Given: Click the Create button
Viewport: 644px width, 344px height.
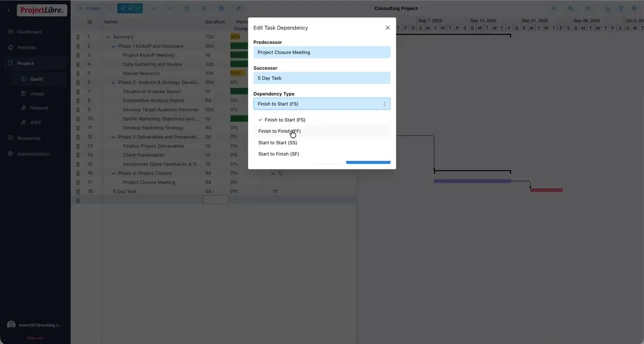Looking at the screenshot, I should [x=90, y=9].
